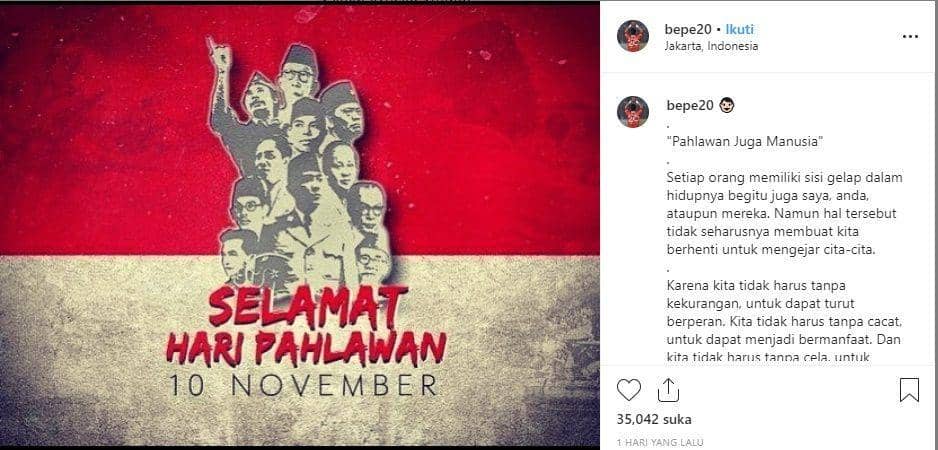Open the three-dot more options menu

(x=909, y=37)
